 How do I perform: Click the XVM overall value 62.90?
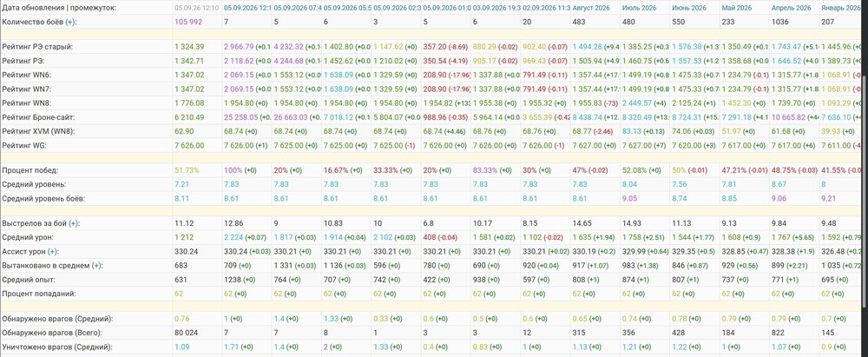tap(183, 131)
